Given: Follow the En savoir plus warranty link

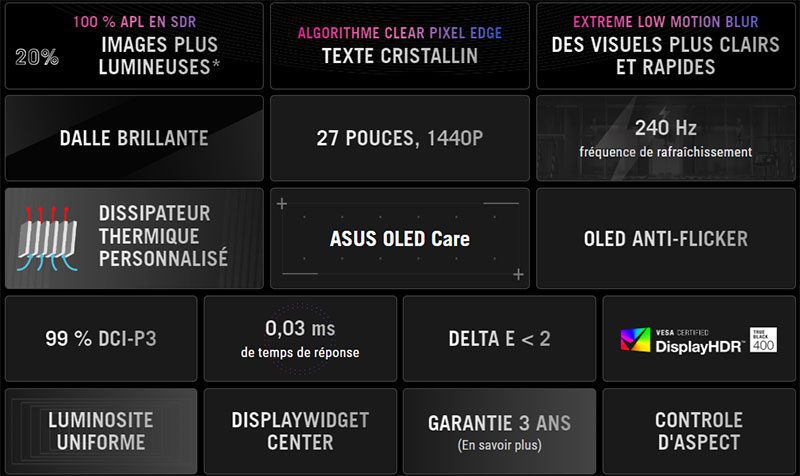Looking at the screenshot, I should [x=499, y=444].
